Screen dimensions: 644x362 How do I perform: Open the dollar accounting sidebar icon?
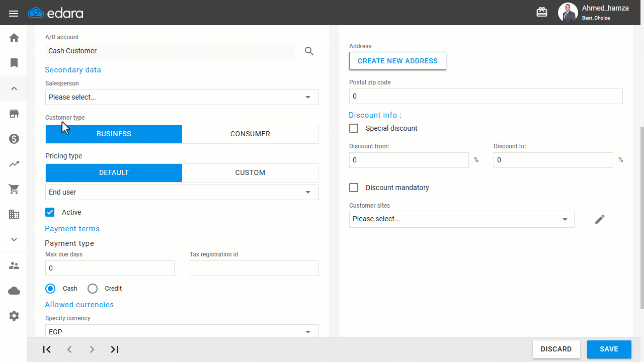pyautogui.click(x=14, y=139)
